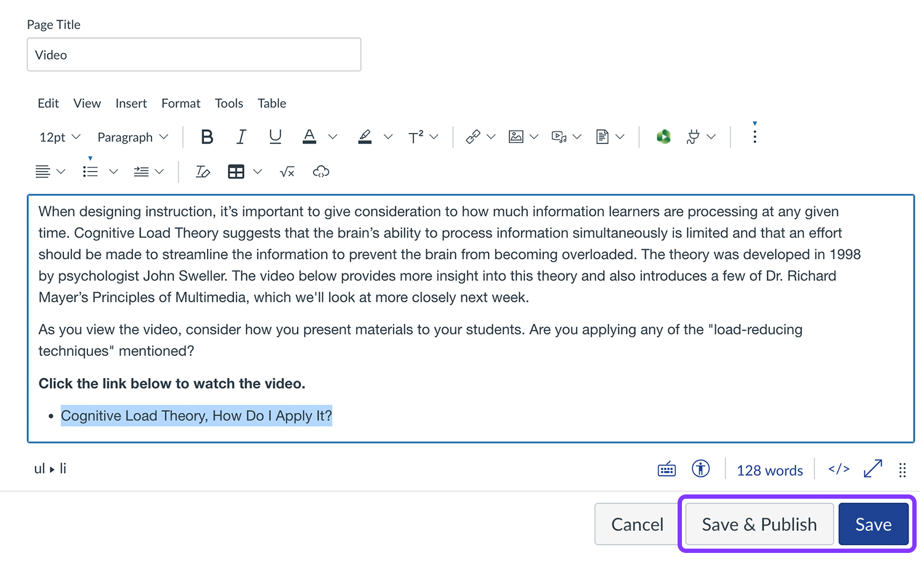Expand the alignment options arrow
Image resolution: width=924 pixels, height=564 pixels.
tap(61, 172)
